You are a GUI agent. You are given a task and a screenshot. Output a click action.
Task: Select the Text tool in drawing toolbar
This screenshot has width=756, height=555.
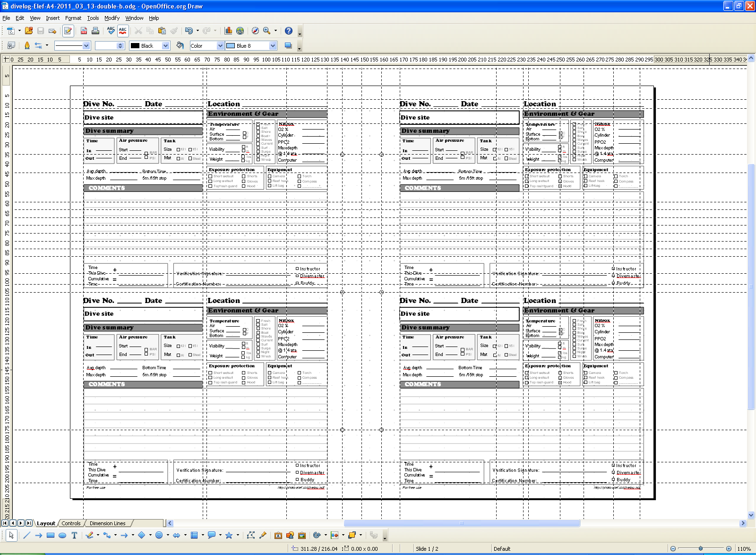pos(74,535)
